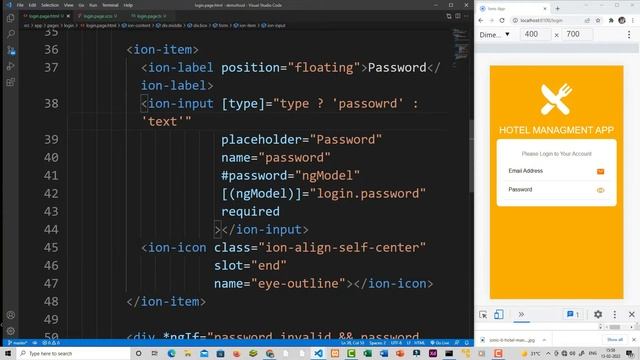640x360 pixels.
Task: Click the inspect element picker in DevTools
Action: coord(483,315)
